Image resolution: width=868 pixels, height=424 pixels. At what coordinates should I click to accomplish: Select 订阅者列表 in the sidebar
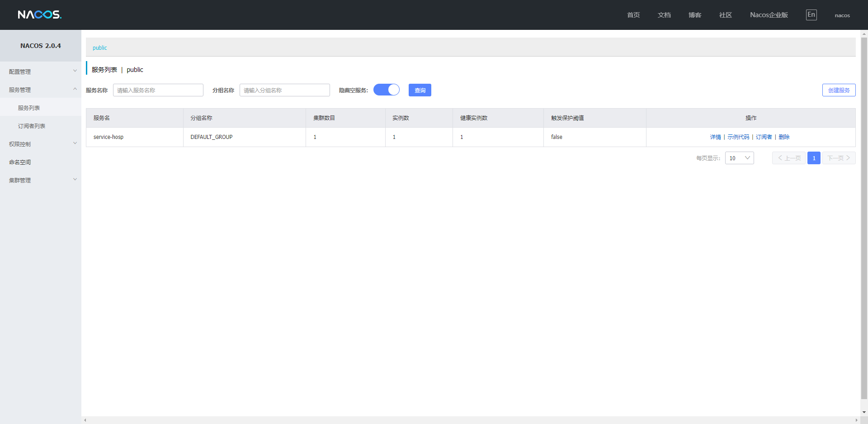tap(31, 125)
